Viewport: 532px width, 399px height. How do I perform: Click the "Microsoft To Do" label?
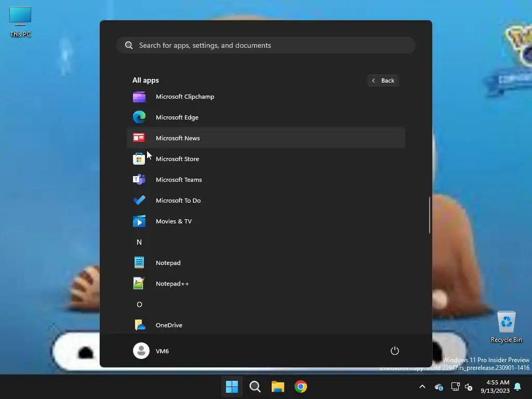[x=178, y=201]
